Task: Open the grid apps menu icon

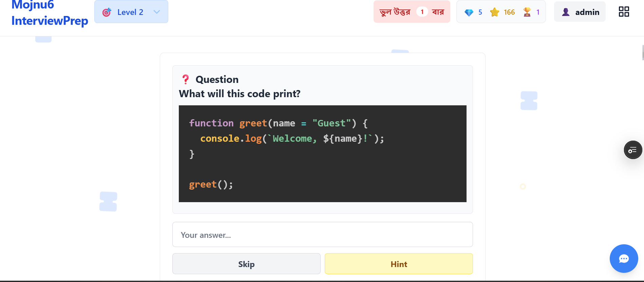Action: (624, 12)
